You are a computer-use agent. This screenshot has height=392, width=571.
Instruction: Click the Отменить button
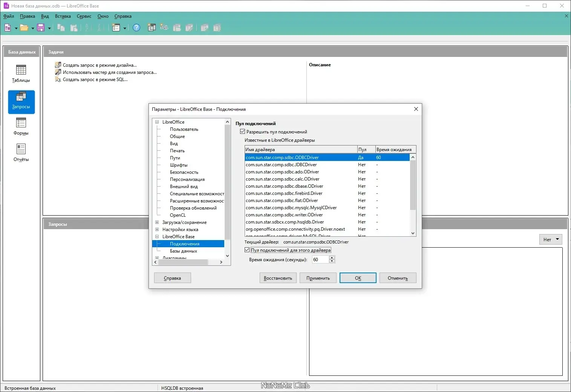point(398,278)
